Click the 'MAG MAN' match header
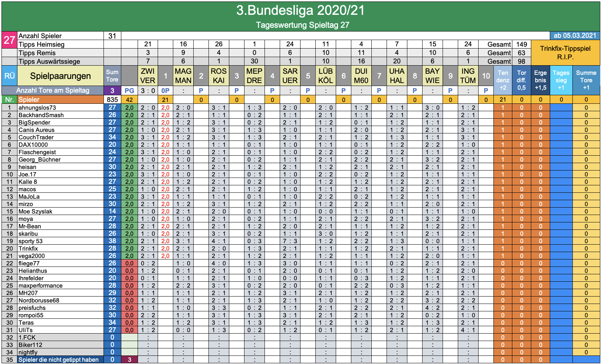601x364 pixels. coord(183,76)
